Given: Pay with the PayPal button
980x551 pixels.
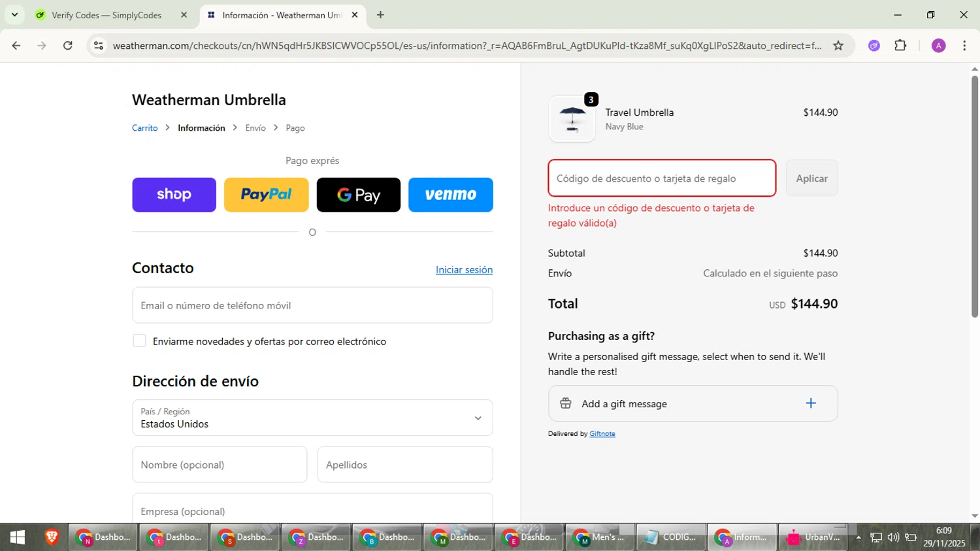Looking at the screenshot, I should tap(266, 195).
